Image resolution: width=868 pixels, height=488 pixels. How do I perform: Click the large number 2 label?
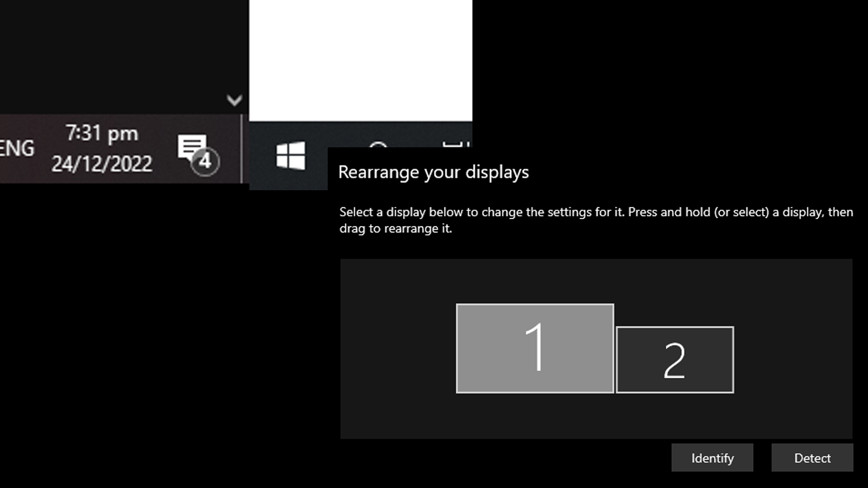point(674,360)
